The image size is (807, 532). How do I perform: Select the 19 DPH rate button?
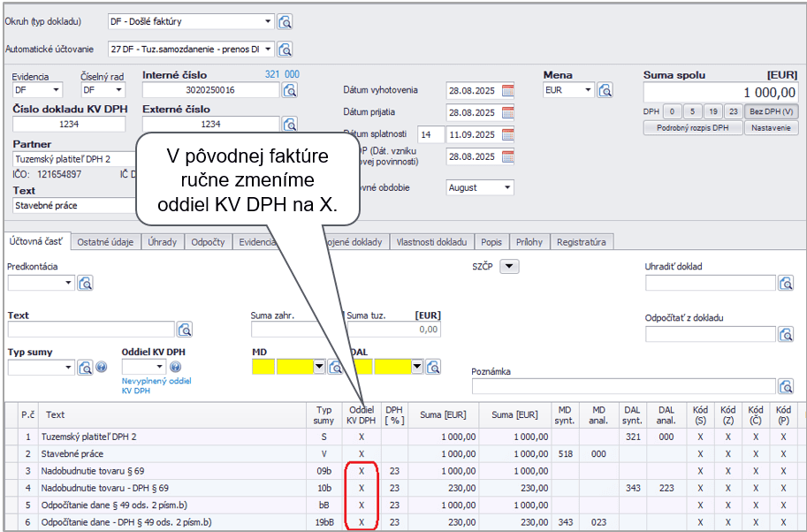[x=713, y=111]
